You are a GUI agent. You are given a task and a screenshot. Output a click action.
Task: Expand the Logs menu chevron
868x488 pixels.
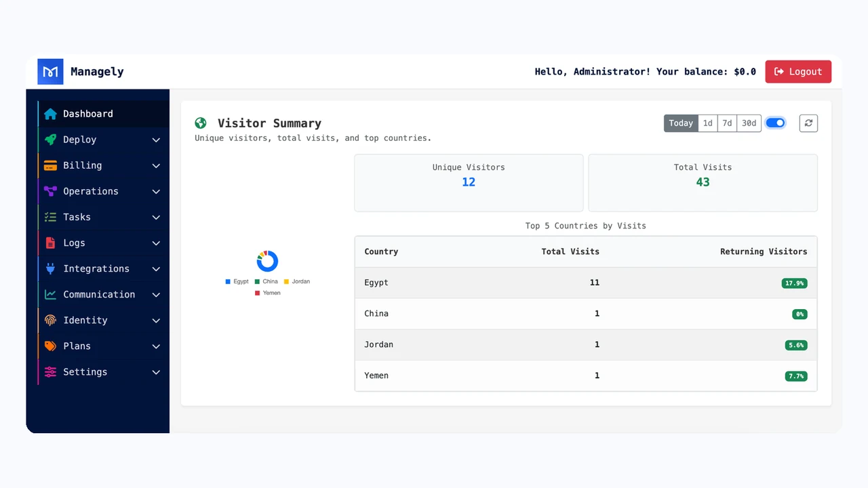(156, 243)
